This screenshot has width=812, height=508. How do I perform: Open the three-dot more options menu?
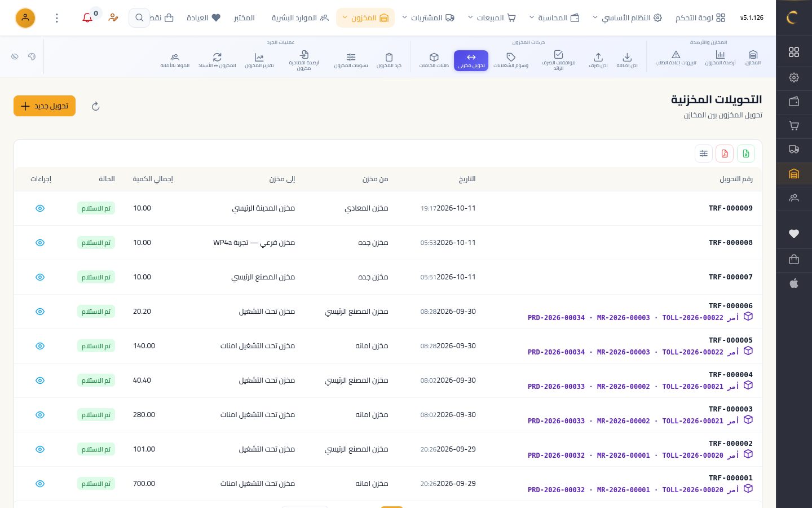tap(57, 18)
